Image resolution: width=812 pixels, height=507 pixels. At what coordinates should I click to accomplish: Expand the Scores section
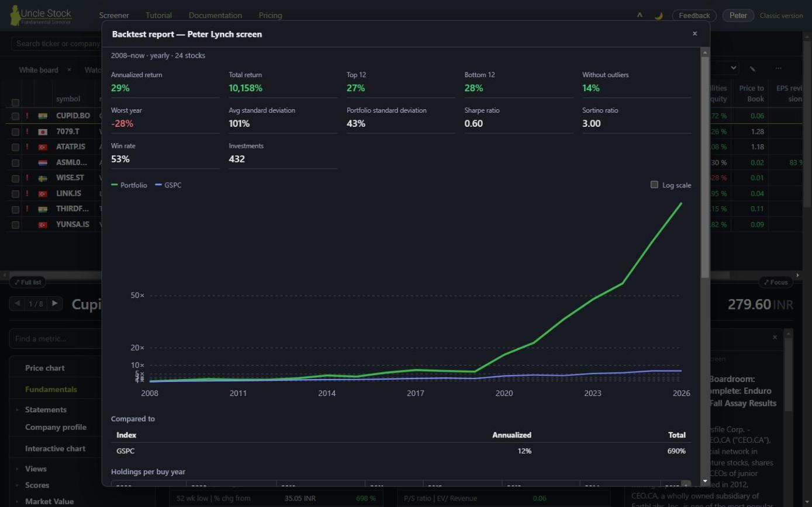pyautogui.click(x=17, y=485)
